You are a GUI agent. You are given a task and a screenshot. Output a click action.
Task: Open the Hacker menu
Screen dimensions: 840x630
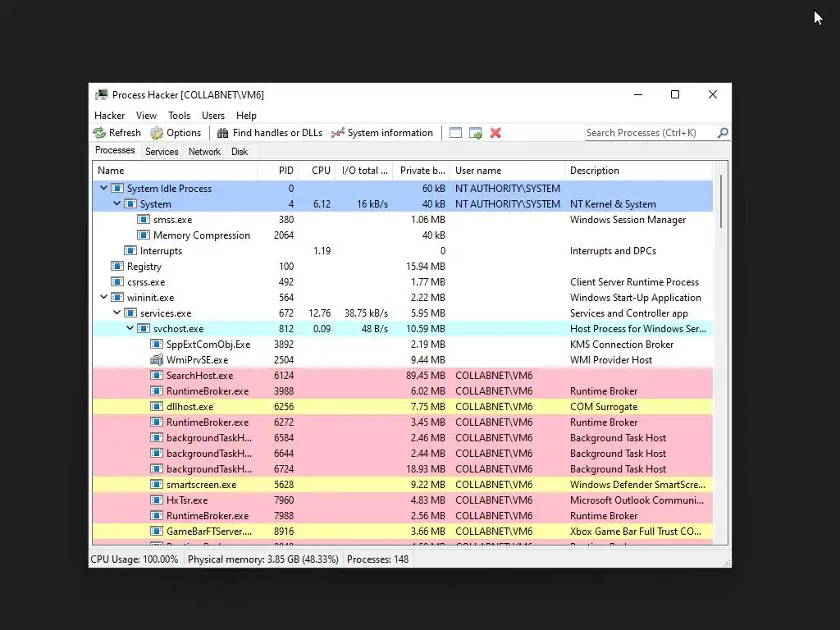[109, 116]
